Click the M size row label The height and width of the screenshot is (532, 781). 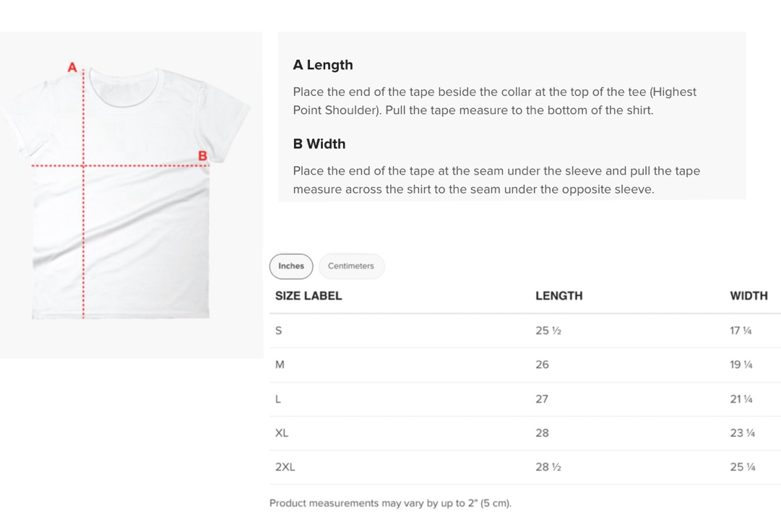[x=280, y=365]
